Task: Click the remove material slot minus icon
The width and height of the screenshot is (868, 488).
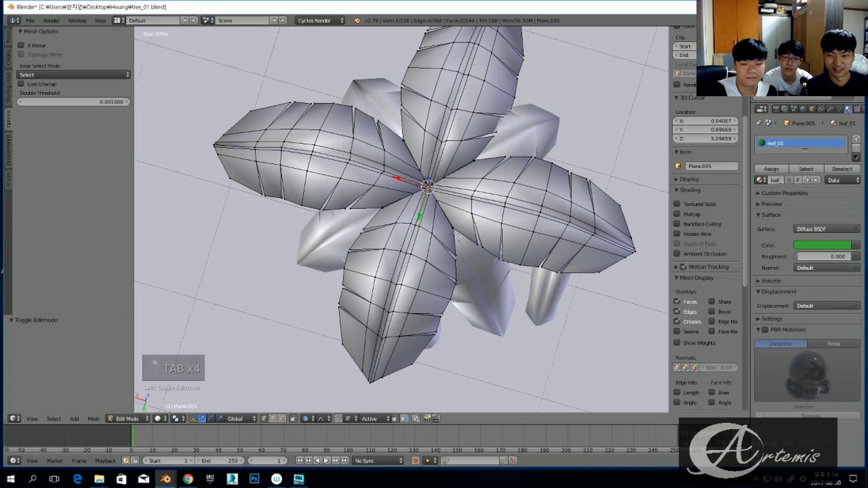Action: (x=856, y=148)
